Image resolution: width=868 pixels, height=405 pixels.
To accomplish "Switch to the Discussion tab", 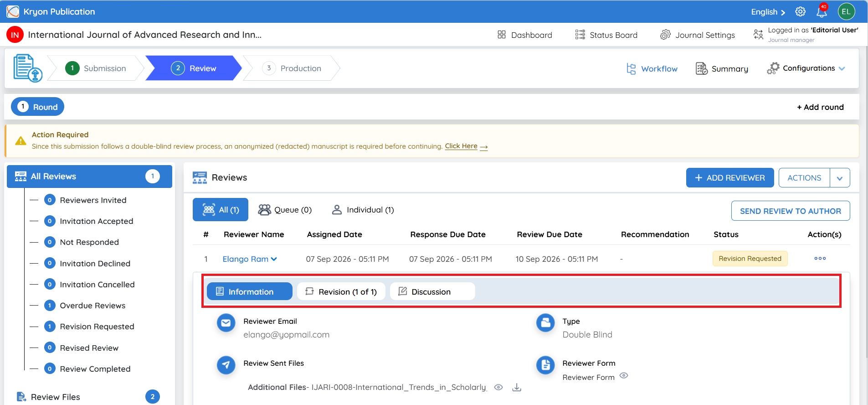I will tap(432, 291).
